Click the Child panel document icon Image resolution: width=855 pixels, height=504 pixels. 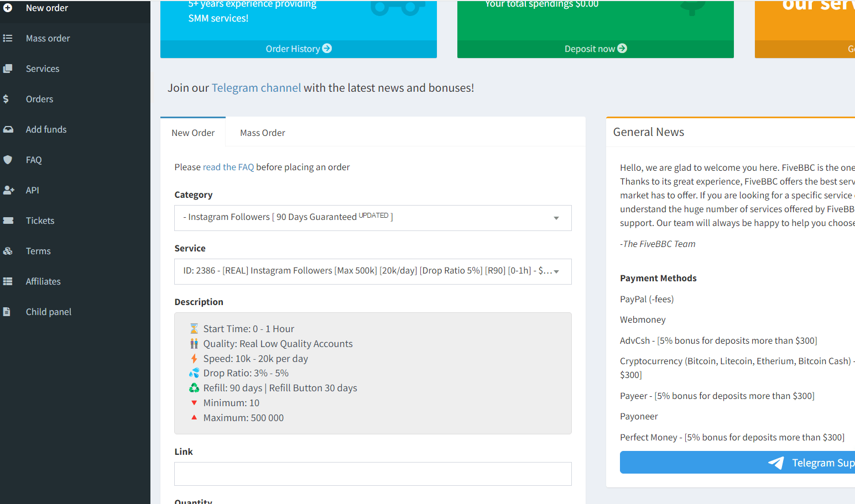click(7, 312)
